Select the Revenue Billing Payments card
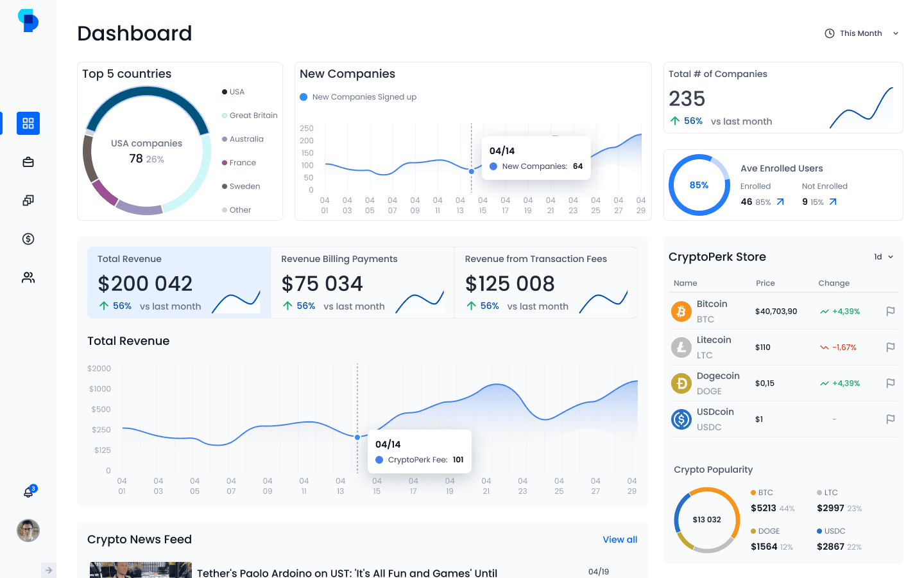 pyautogui.click(x=363, y=283)
